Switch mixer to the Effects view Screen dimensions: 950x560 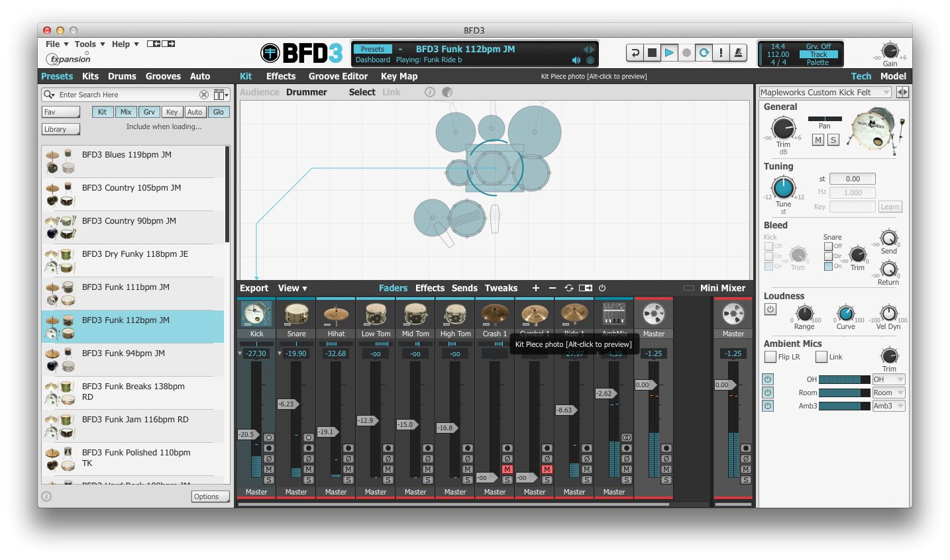coord(430,288)
